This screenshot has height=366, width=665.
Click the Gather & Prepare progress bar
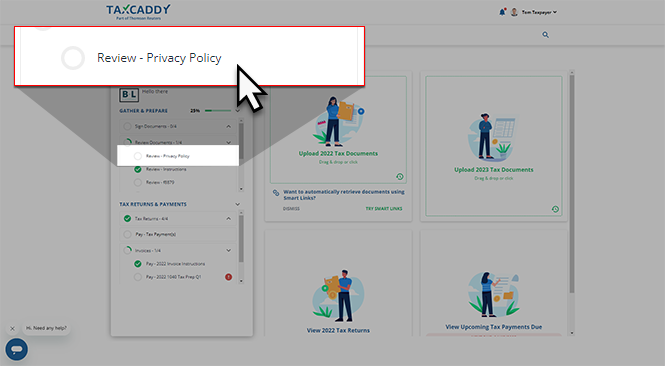click(x=218, y=111)
